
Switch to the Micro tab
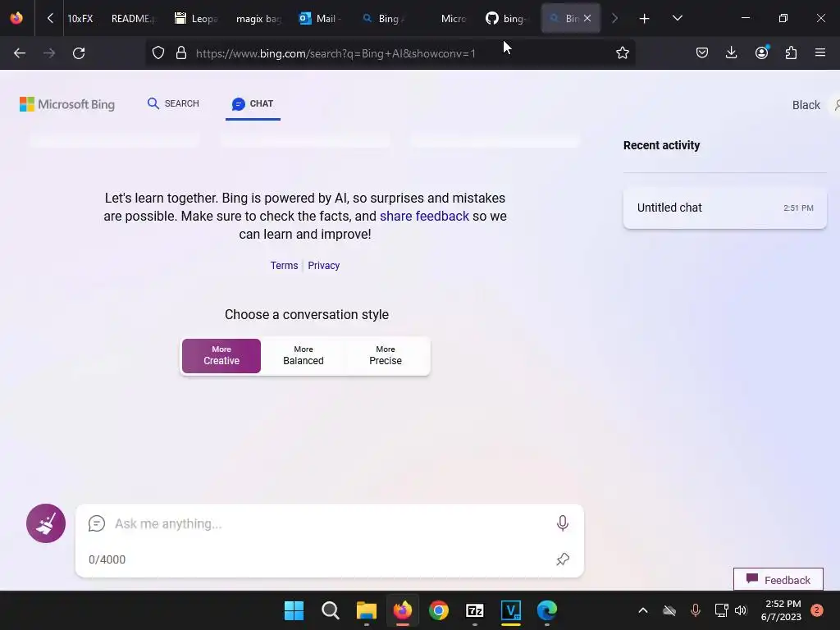pyautogui.click(x=453, y=19)
